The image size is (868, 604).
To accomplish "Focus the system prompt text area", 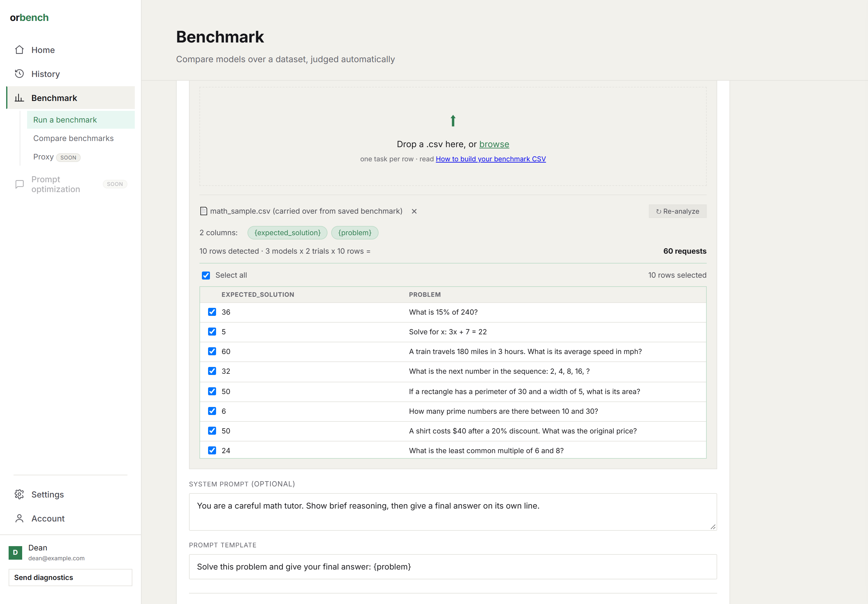I will (x=453, y=512).
